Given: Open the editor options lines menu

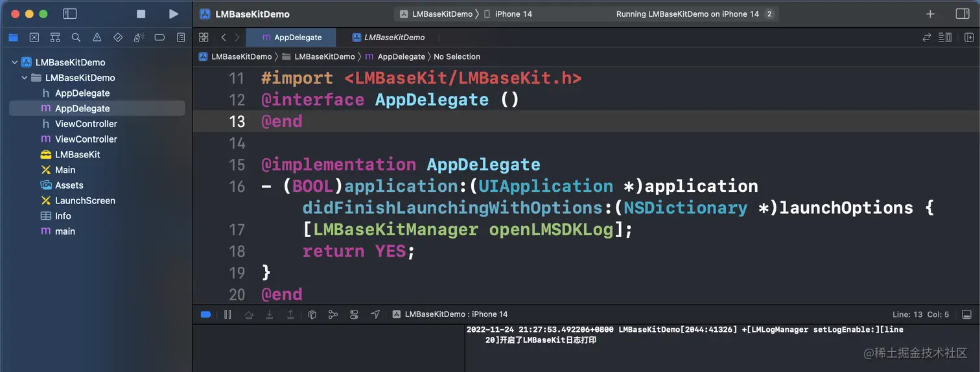Looking at the screenshot, I should pyautogui.click(x=945, y=38).
